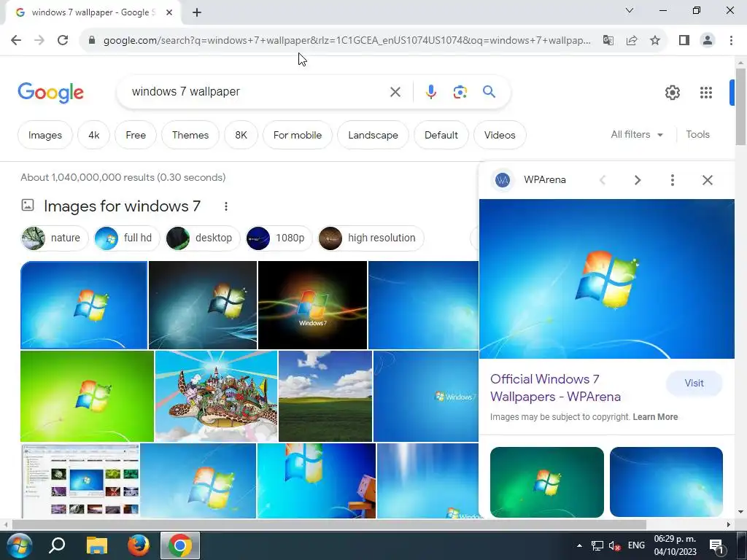Share this page via address bar icon
Viewport: 747px width, 560px height.
[x=632, y=41]
